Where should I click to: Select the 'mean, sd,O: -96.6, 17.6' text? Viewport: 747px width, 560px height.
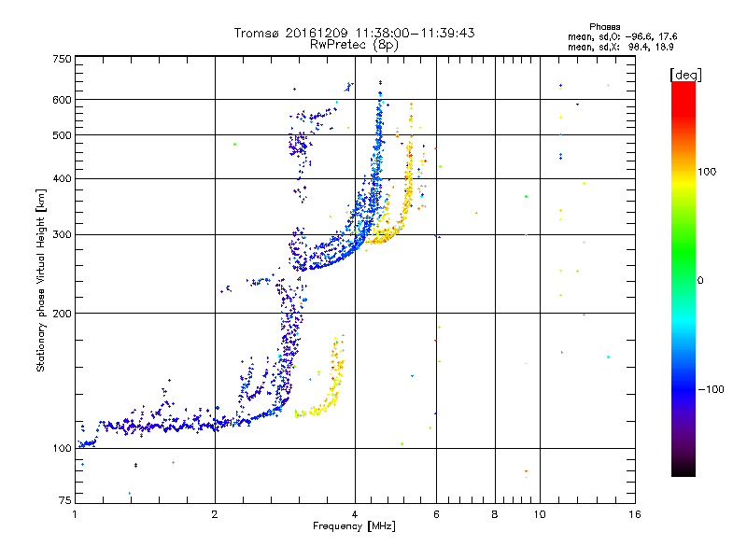622,36
